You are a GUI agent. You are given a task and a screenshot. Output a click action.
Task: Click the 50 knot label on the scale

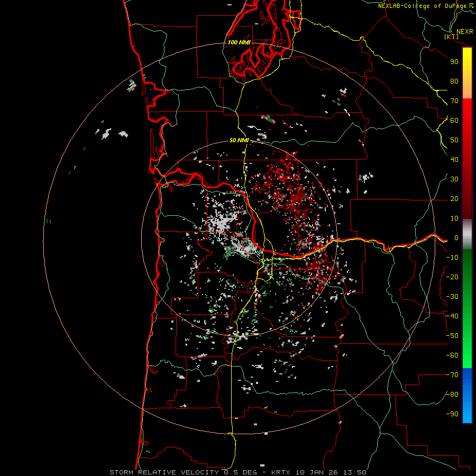(x=454, y=140)
